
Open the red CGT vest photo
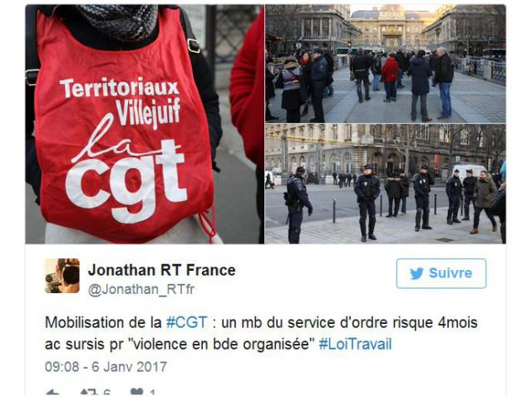145,124
